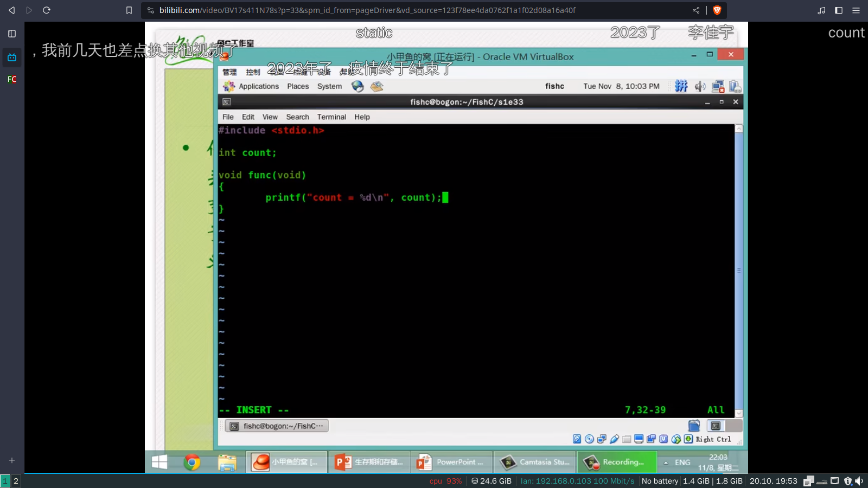Open site settings icon left of URL
This screenshot has height=488, width=868.
click(x=151, y=10)
